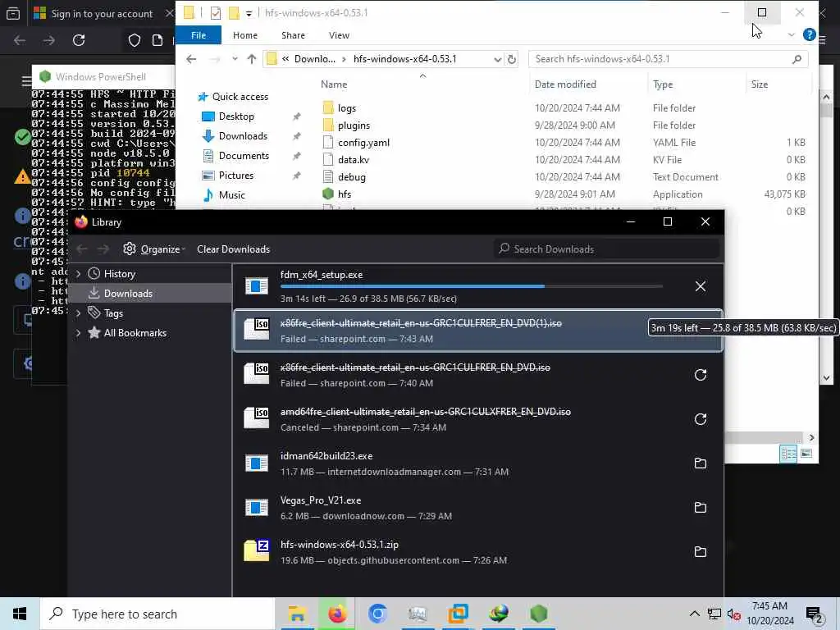This screenshot has width=840, height=630.
Task: Switch Explorer to Details view
Action: 788,454
